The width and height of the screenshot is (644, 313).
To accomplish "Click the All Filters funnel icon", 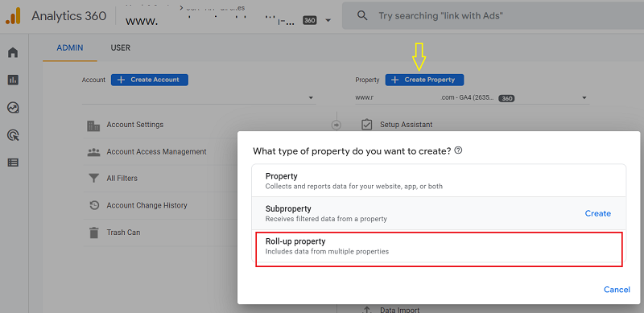I will coord(93,179).
